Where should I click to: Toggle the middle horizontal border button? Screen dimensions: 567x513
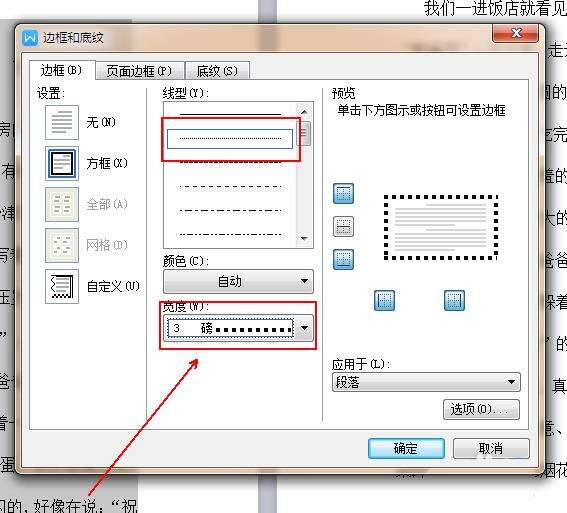[343, 227]
